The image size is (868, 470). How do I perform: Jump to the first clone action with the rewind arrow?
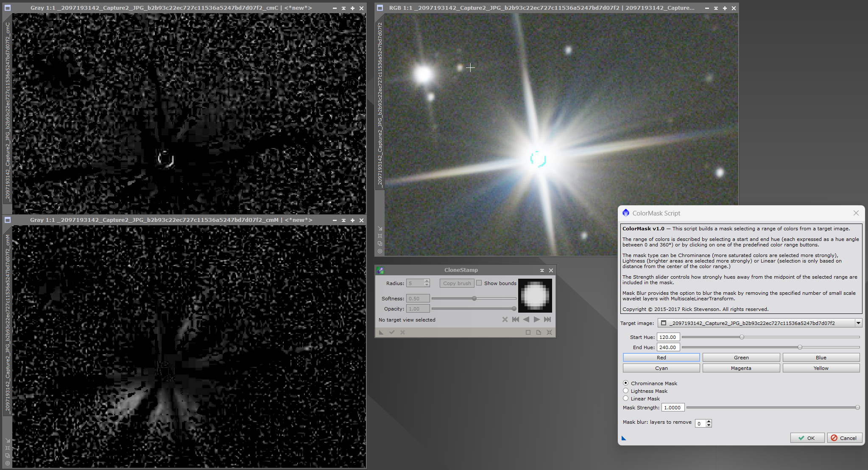pos(515,319)
